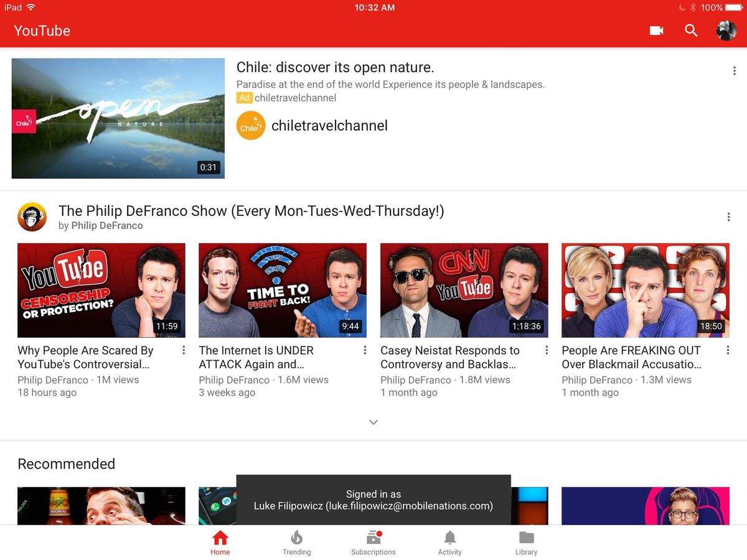The image size is (747, 560).
Task: Click the search icon in the top bar
Action: [x=691, y=30]
